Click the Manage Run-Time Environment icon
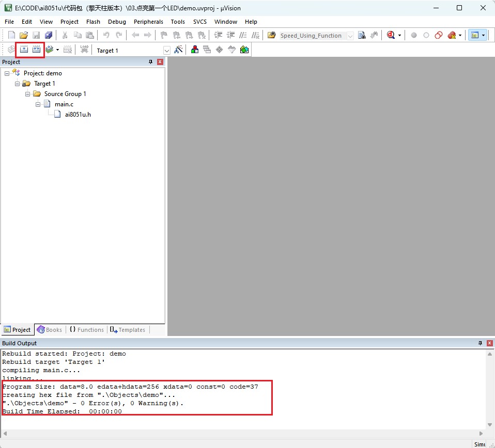Image resolution: width=495 pixels, height=448 pixels. pyautogui.click(x=219, y=50)
